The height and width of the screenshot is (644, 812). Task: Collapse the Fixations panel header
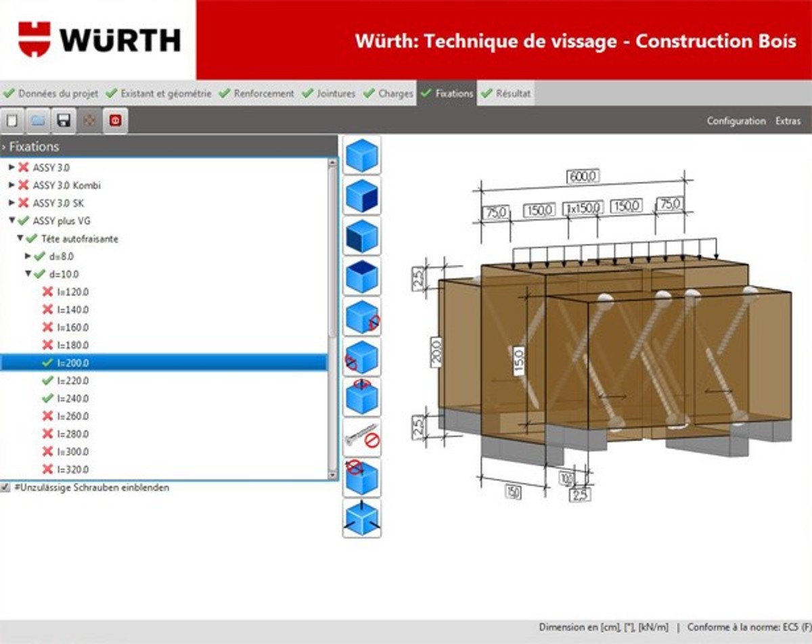coord(169,146)
